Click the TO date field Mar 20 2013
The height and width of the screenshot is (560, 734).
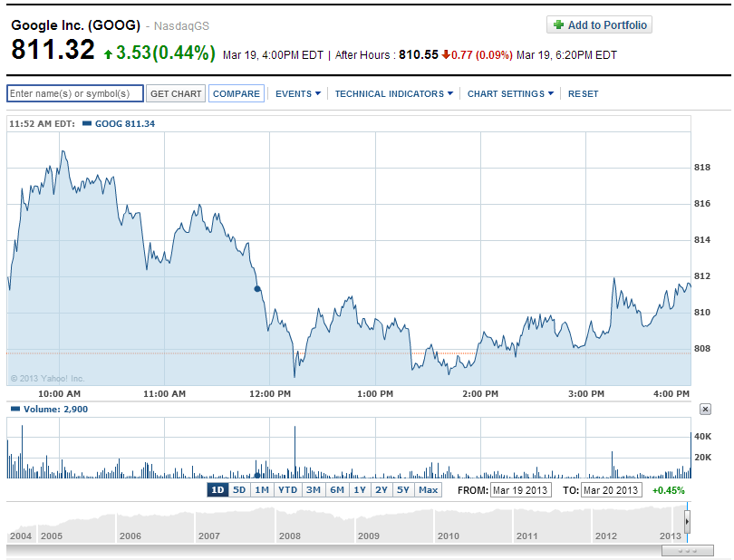coord(612,490)
